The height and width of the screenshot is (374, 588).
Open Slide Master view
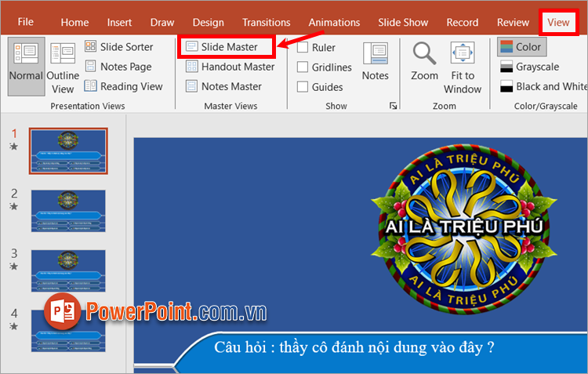click(222, 47)
